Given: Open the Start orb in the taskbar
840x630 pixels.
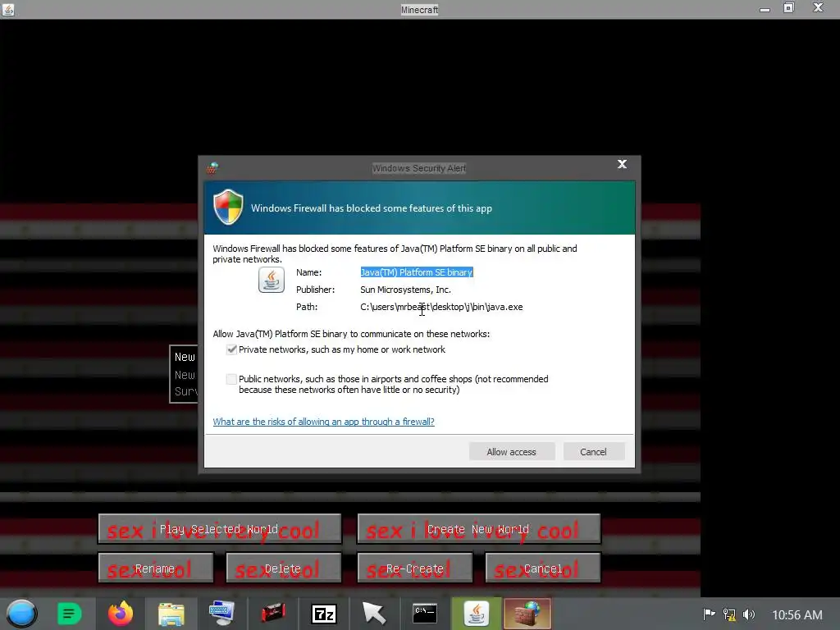Looking at the screenshot, I should pyautogui.click(x=21, y=614).
